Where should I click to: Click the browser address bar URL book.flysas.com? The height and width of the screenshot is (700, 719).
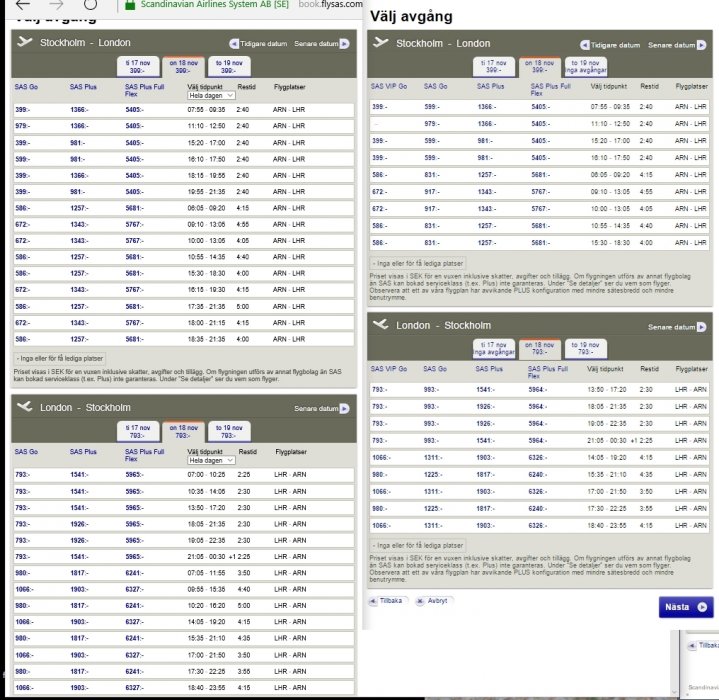coord(330,5)
